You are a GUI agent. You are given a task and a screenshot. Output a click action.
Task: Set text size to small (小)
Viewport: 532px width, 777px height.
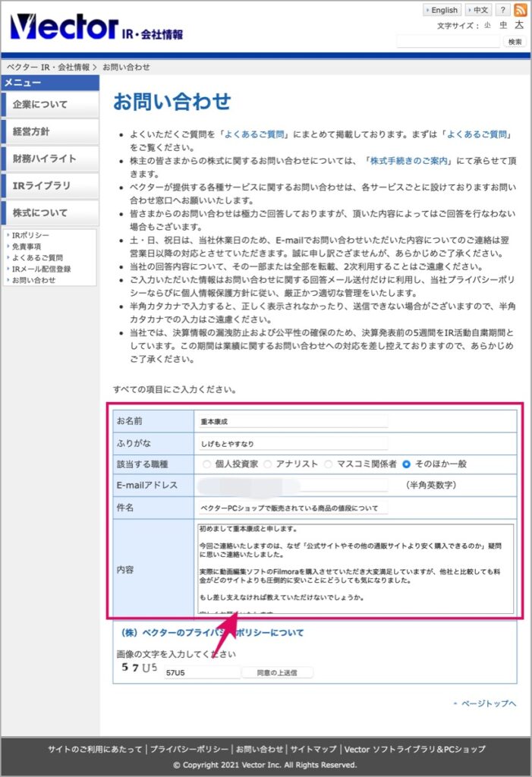(487, 25)
